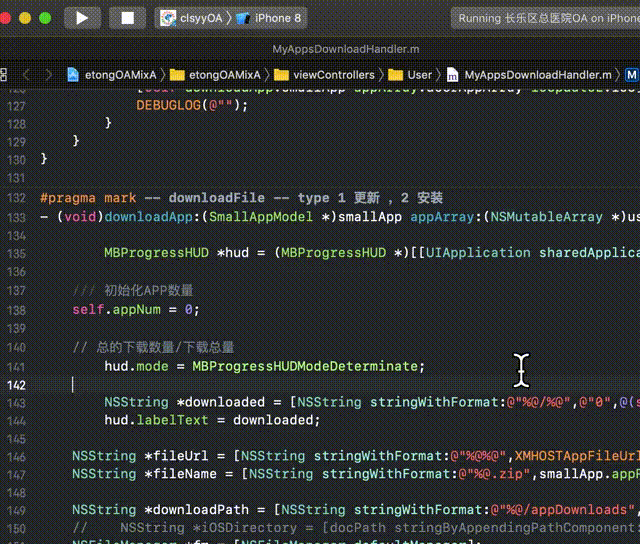Click the Running activity status field
The image size is (640, 544).
(x=545, y=18)
